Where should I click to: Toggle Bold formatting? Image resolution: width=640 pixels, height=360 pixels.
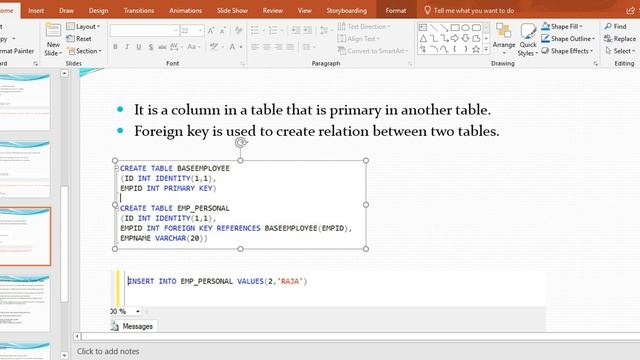pyautogui.click(x=116, y=47)
